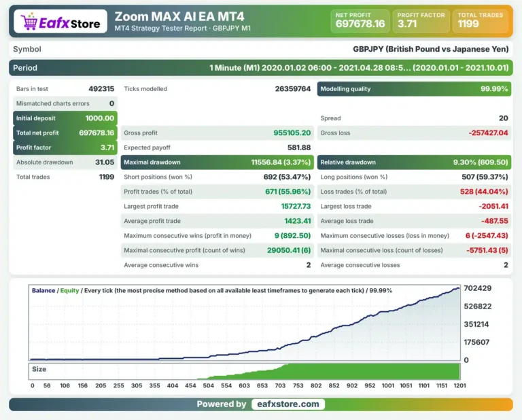Click the TOTAL TRADES 1199 header badge
The height and width of the screenshot is (420, 522).
[481, 21]
